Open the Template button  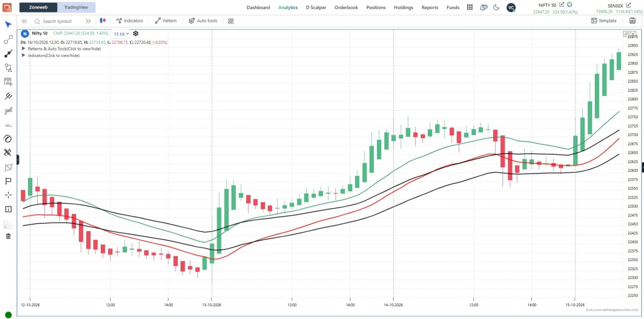pyautogui.click(x=604, y=21)
